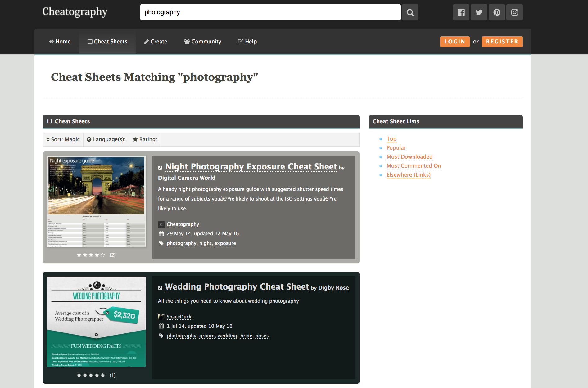The width and height of the screenshot is (588, 388).
Task: Open Wedding Photography Cheat Sheet title
Action: pos(237,287)
